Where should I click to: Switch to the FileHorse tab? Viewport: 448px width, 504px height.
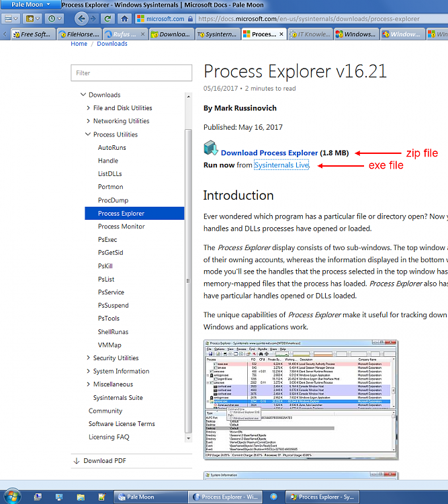coord(80,34)
